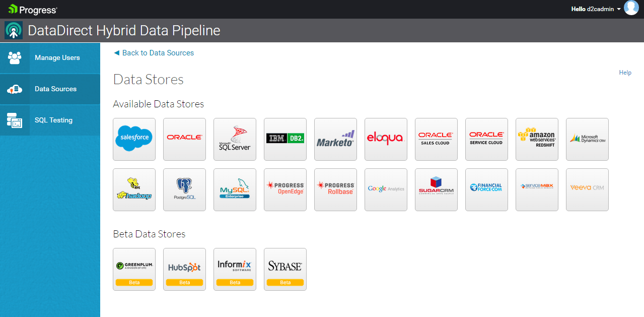Open the Amazon Redshift data store
This screenshot has height=317, width=644.
[x=537, y=139]
